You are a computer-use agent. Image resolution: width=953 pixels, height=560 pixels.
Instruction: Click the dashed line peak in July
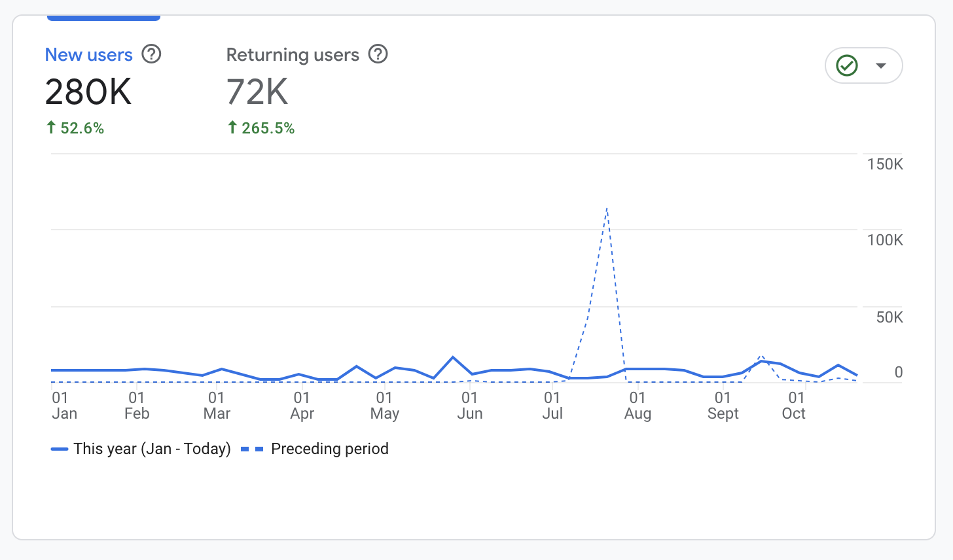pyautogui.click(x=607, y=209)
